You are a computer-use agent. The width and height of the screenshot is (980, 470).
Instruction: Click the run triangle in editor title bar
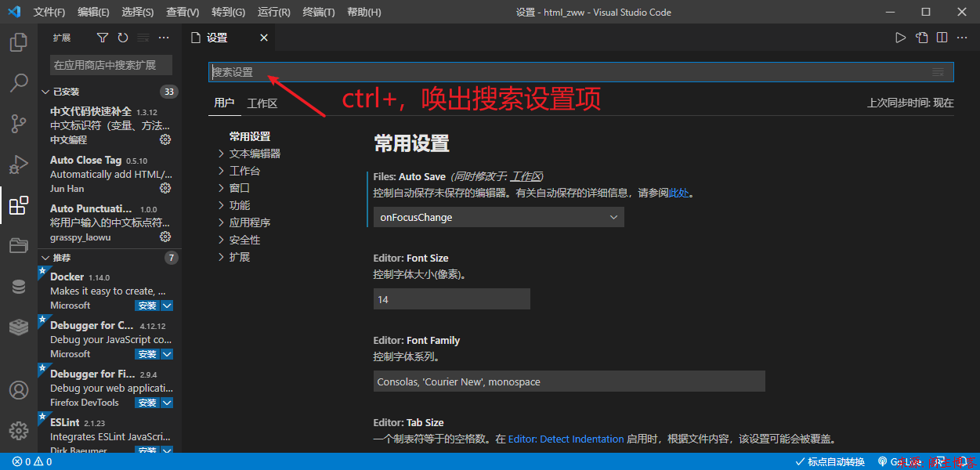click(x=901, y=38)
